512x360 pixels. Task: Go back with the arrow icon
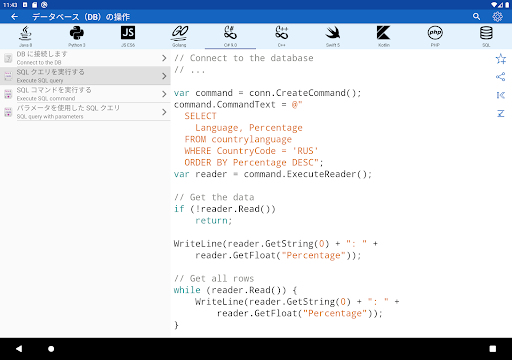click(14, 17)
